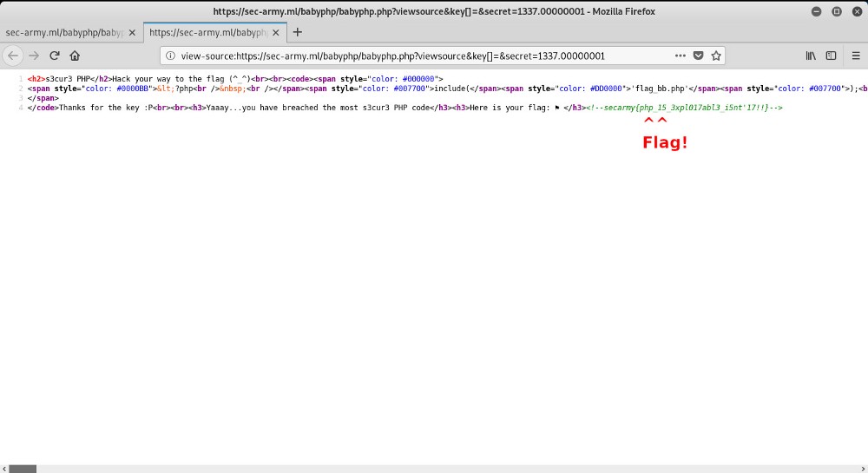Close the active view-source tab
Viewport: 868px width, 473px height.
[x=275, y=32]
